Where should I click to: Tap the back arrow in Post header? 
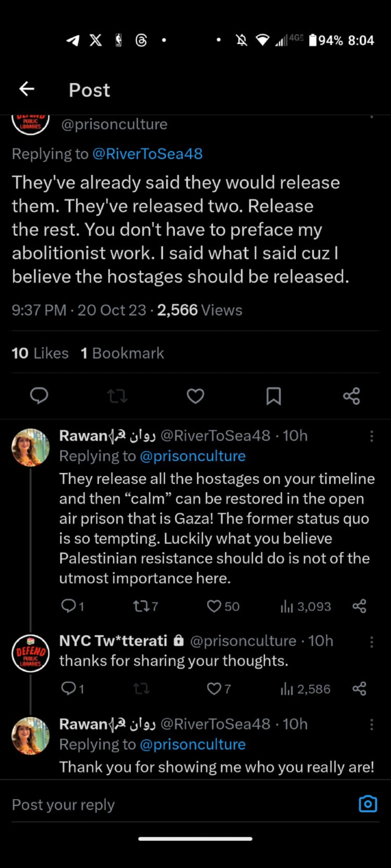coord(27,89)
